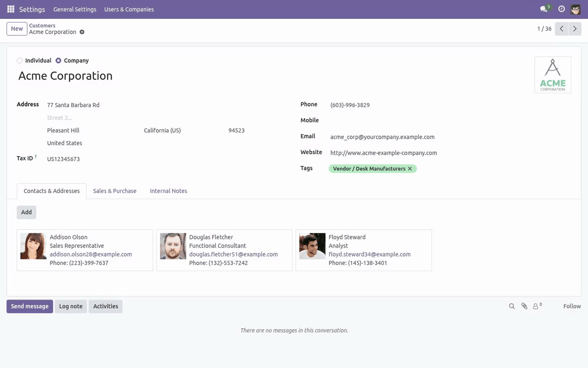Image resolution: width=588 pixels, height=368 pixels.
Task: Click the Send message button
Action: click(30, 306)
